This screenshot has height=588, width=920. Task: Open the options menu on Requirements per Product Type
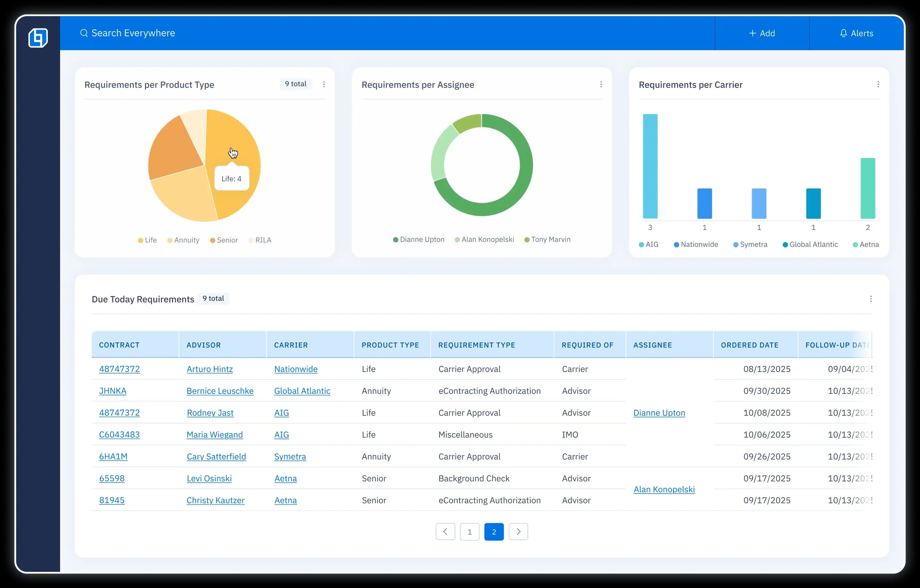click(324, 84)
